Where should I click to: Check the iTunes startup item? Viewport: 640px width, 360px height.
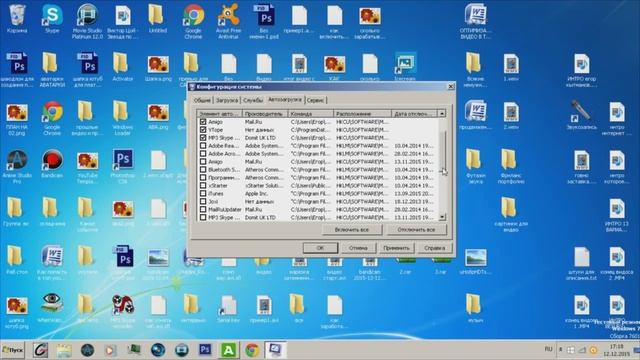pyautogui.click(x=203, y=193)
